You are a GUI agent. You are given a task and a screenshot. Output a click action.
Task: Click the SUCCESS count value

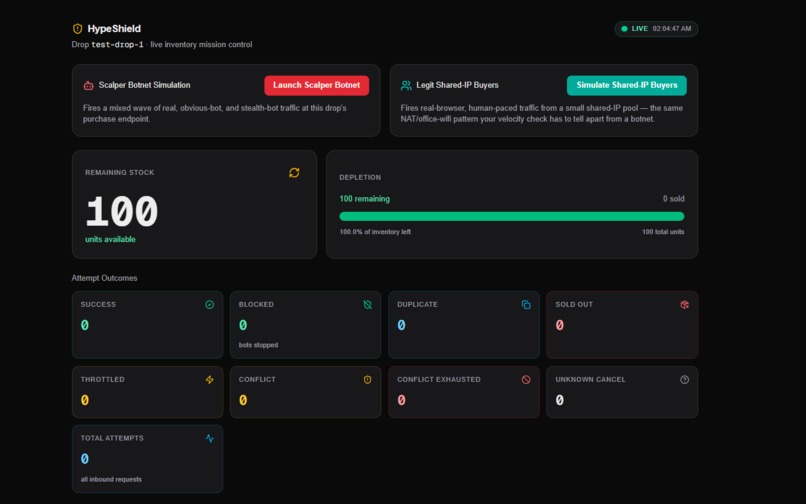click(85, 326)
